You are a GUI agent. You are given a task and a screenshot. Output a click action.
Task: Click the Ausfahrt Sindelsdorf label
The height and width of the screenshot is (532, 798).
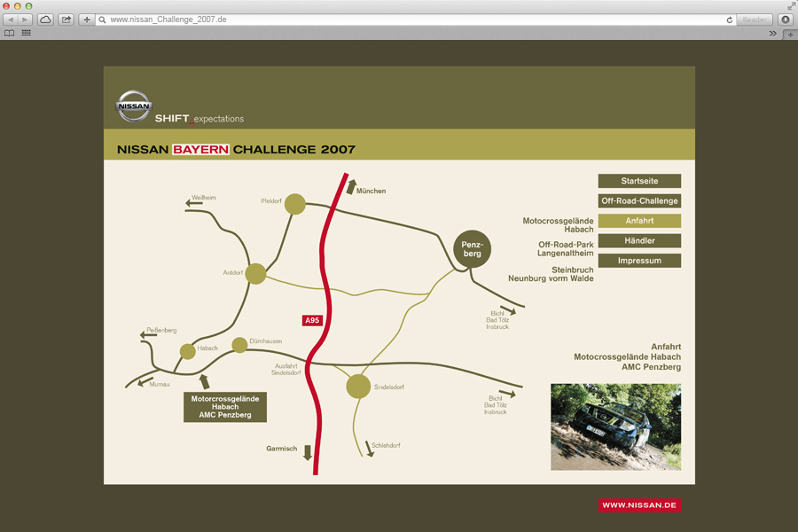pos(286,369)
